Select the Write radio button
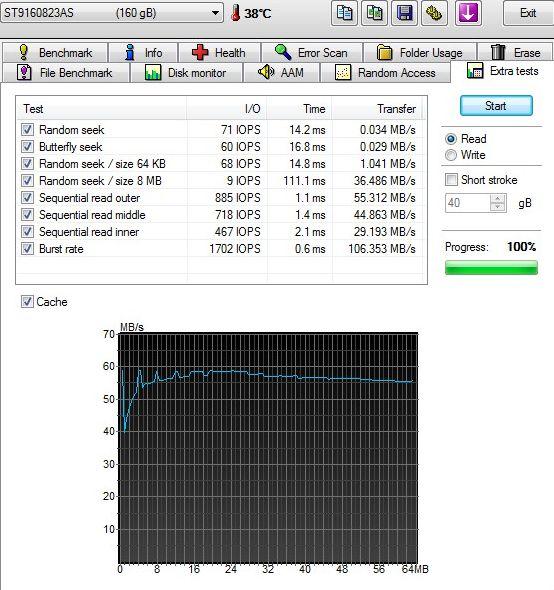 451,155
